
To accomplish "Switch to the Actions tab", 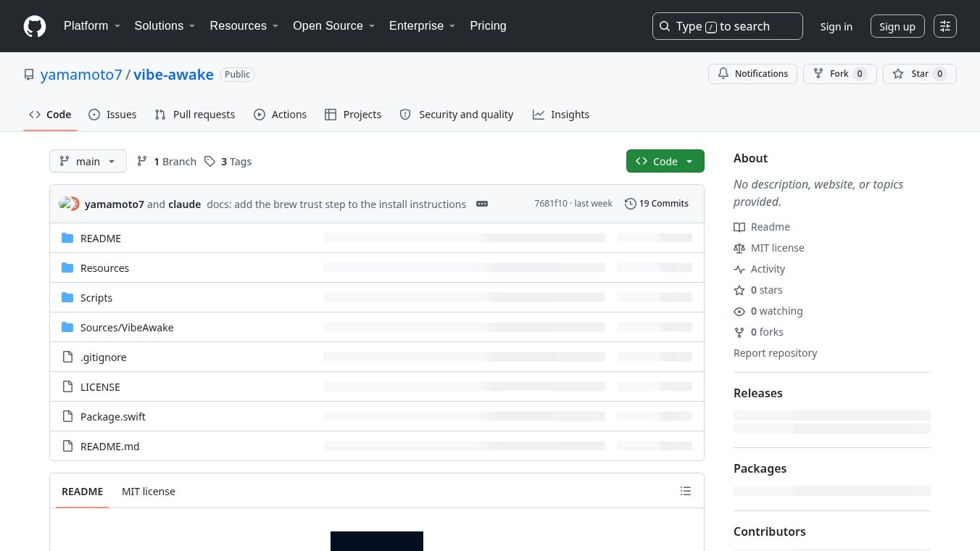I will pyautogui.click(x=280, y=115).
